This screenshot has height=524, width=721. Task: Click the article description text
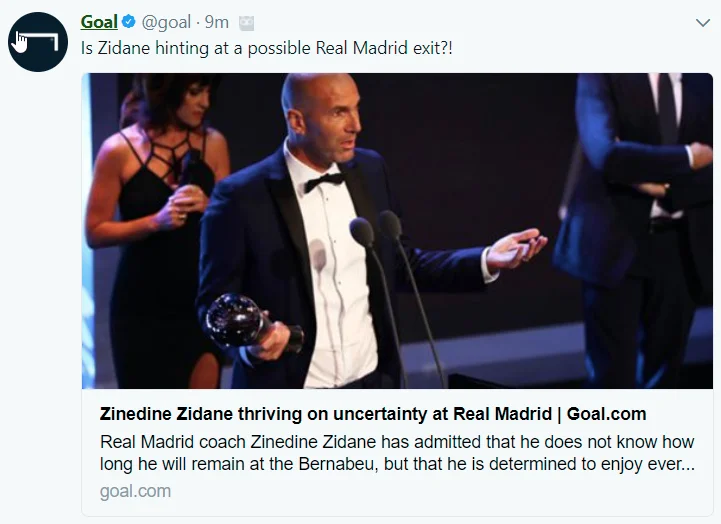(x=397, y=453)
